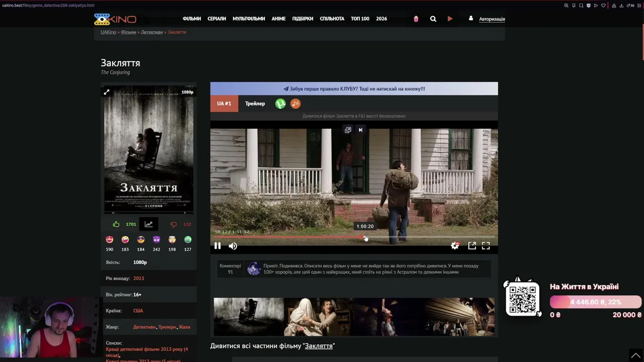This screenshot has height=362, width=644.
Task: Open the Коментарі 91 comments block
Action: tap(230, 269)
